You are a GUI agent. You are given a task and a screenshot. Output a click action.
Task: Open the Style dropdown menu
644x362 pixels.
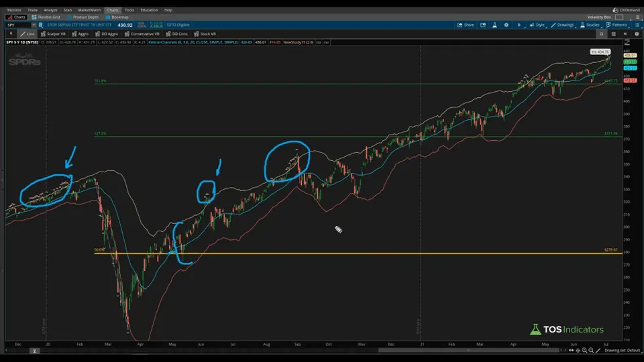537,25
